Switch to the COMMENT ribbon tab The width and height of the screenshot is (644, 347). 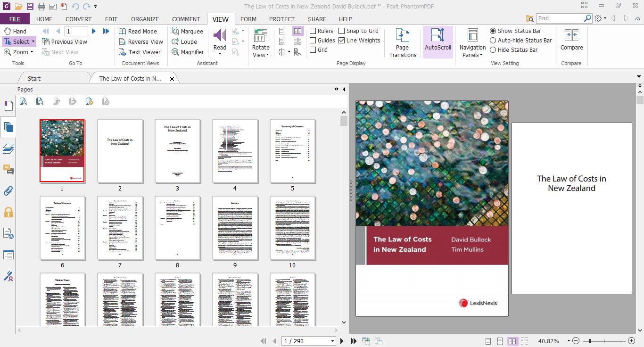pos(186,19)
